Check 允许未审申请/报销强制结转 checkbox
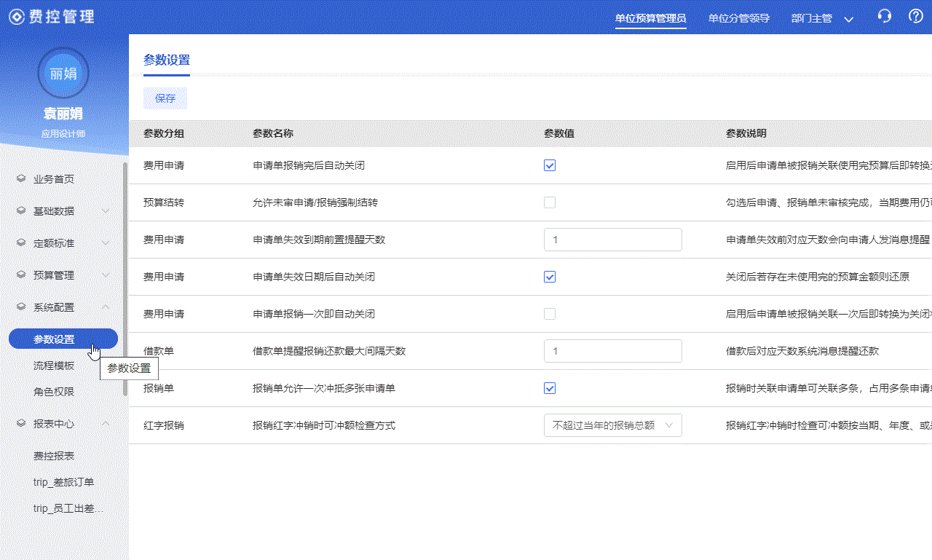This screenshot has width=932, height=560. click(x=550, y=202)
